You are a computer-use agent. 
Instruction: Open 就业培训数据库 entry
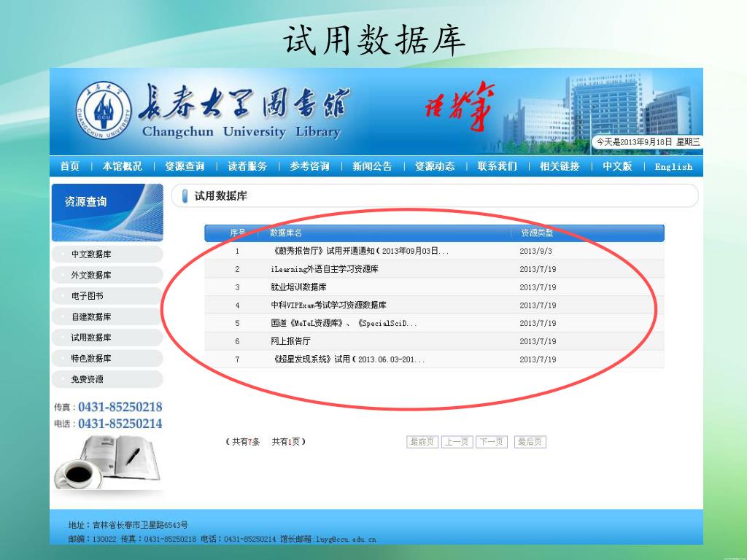point(298,287)
